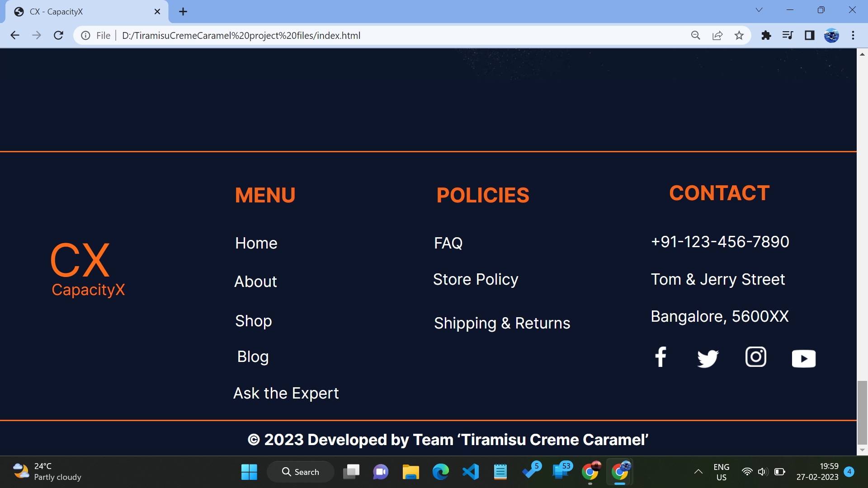Viewport: 868px width, 488px height.
Task: Click the browser Extensions puzzle icon
Action: click(x=766, y=35)
